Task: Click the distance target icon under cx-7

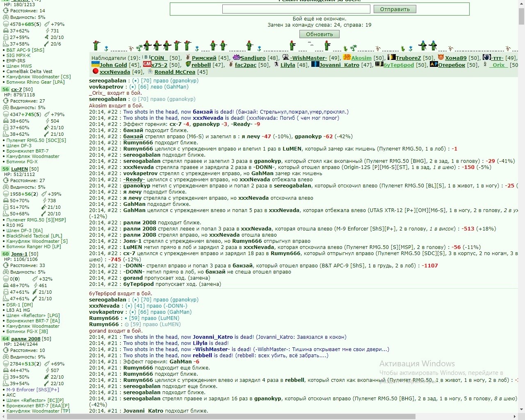Action: tap(6, 100)
